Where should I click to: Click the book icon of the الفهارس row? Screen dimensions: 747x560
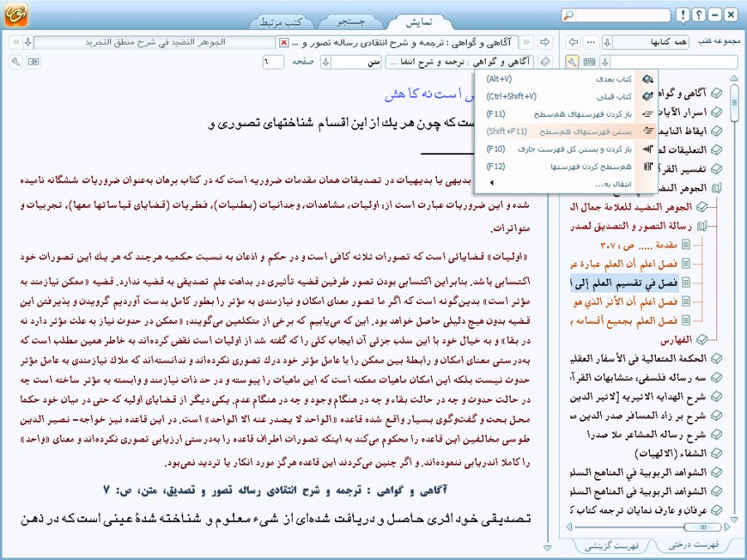(x=701, y=340)
